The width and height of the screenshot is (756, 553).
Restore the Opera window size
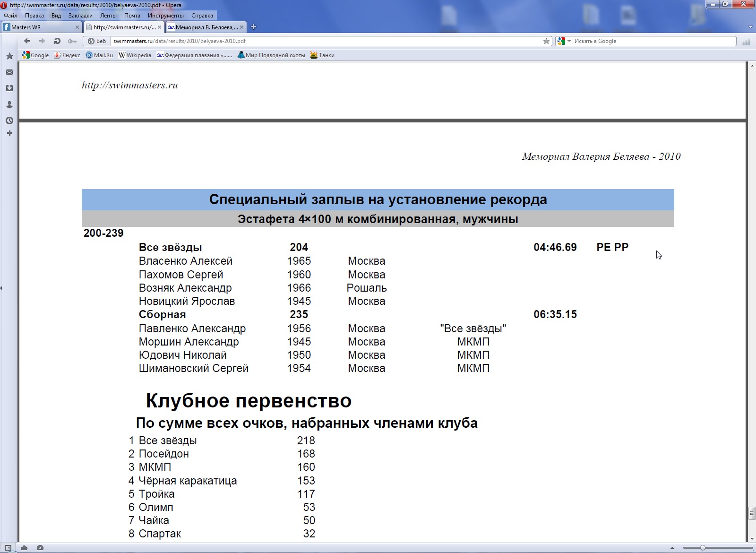click(x=725, y=4)
